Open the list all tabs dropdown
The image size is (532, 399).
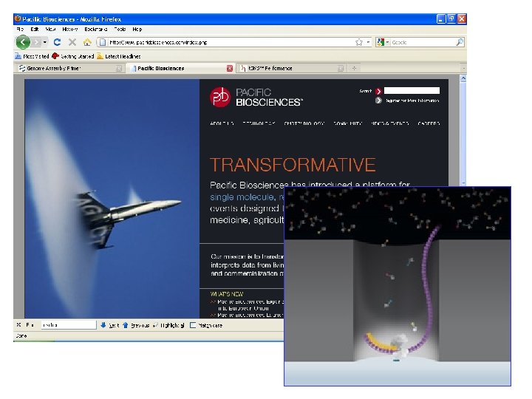coord(463,68)
